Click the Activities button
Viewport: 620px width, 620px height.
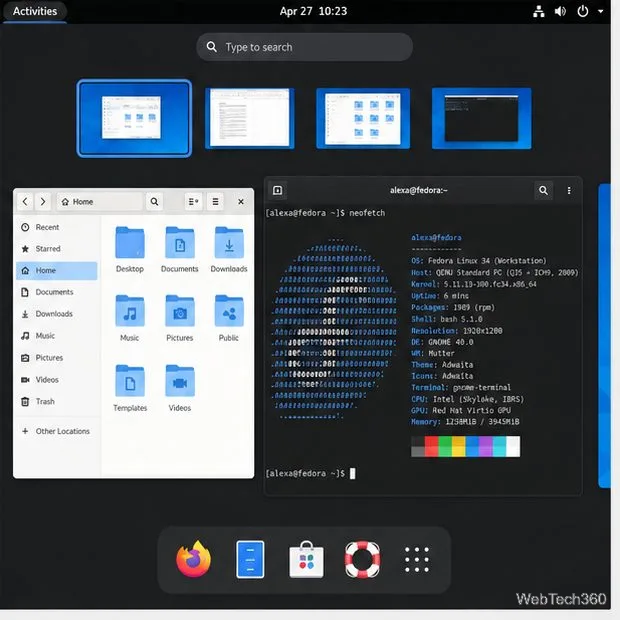[x=35, y=11]
